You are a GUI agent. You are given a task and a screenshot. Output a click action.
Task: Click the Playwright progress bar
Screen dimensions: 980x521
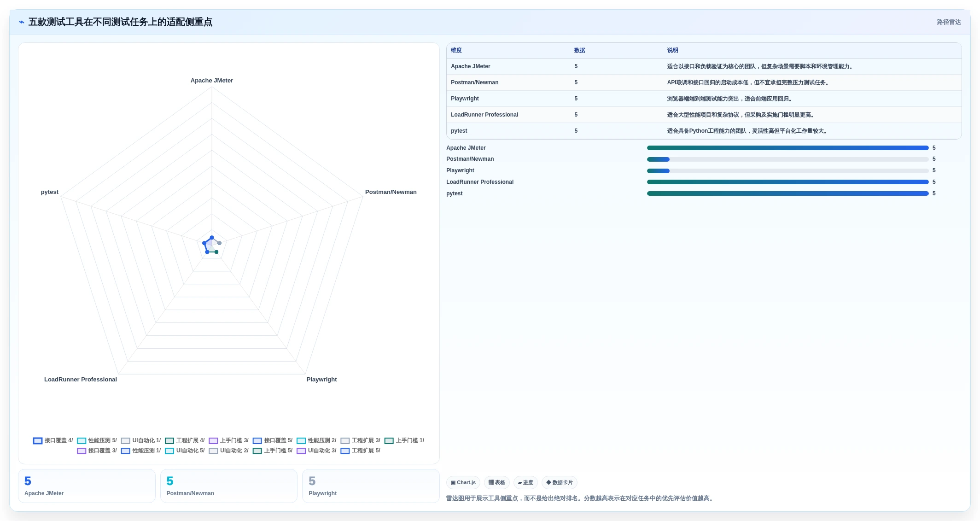[x=787, y=171]
